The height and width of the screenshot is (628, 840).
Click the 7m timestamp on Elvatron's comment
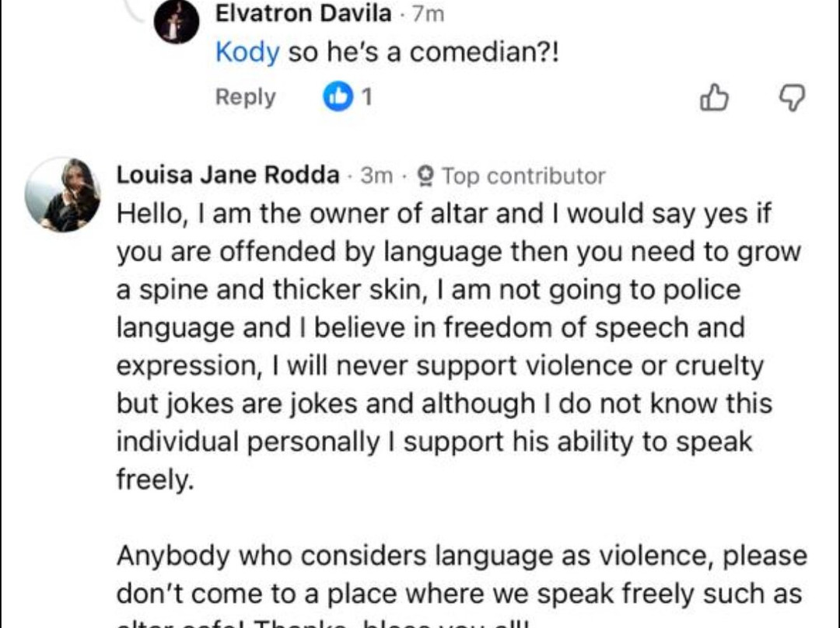tap(428, 14)
